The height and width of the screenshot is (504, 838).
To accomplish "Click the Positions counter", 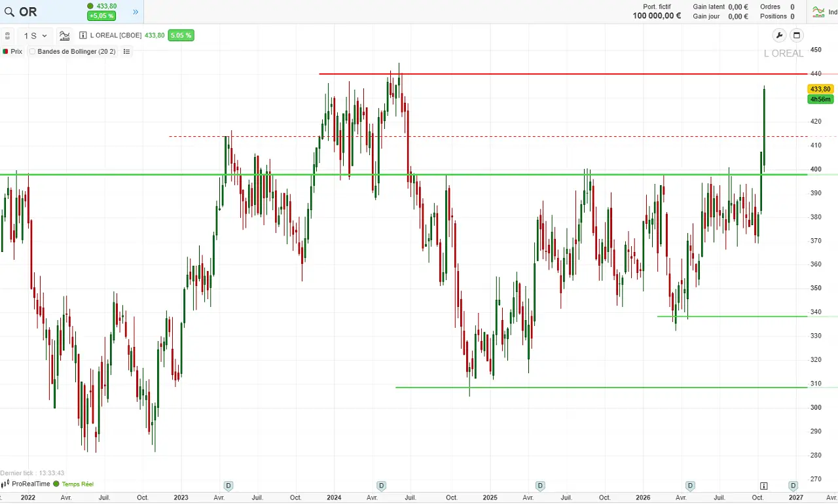I will click(x=777, y=16).
